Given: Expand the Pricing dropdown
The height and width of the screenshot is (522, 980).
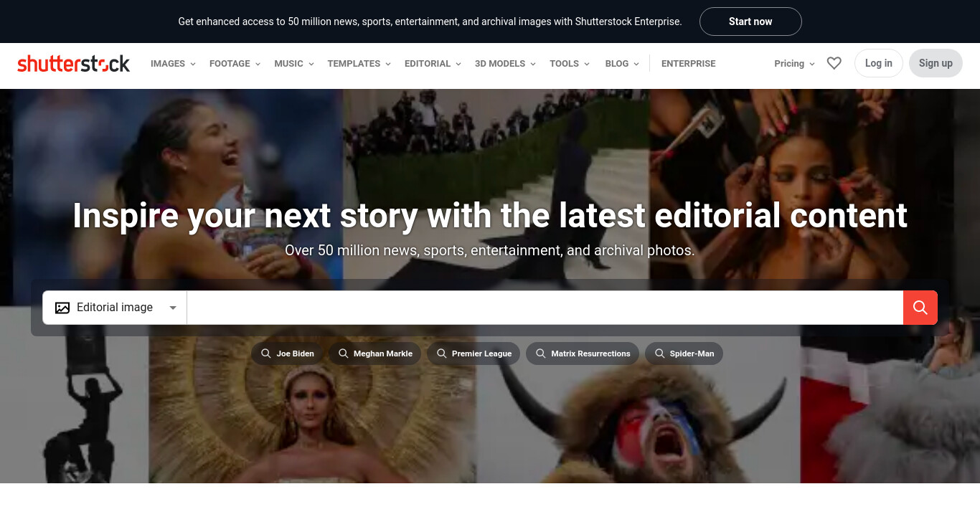Looking at the screenshot, I should coord(794,63).
